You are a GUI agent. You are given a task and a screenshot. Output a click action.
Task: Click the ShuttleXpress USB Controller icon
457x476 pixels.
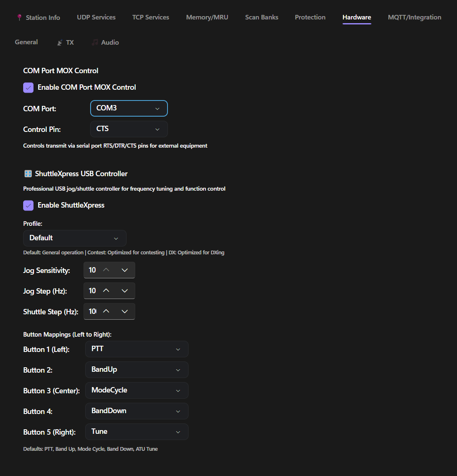click(28, 174)
